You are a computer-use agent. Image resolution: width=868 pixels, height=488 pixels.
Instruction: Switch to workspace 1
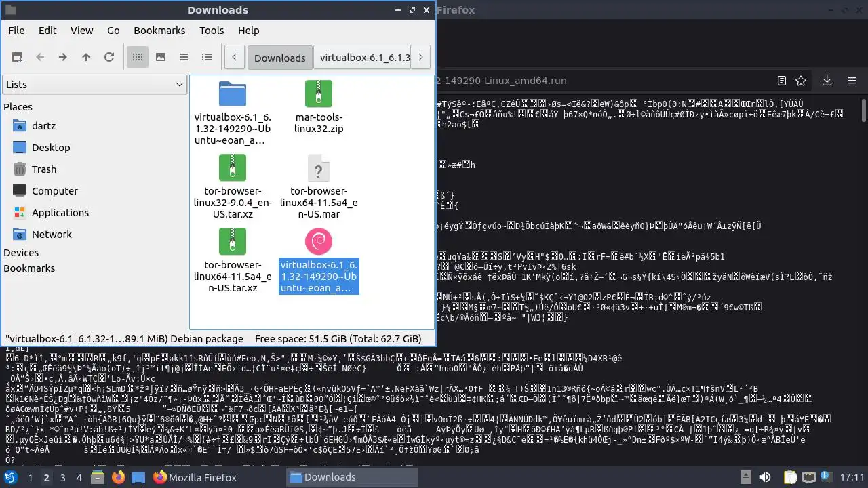(30, 477)
